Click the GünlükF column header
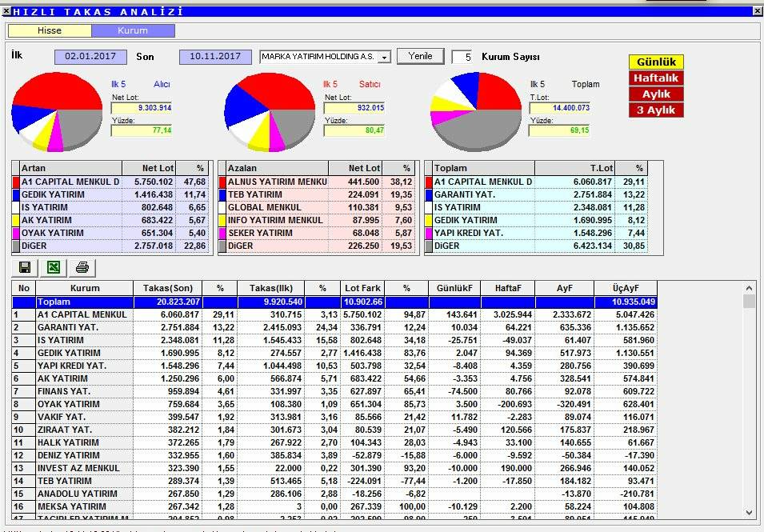 coord(454,289)
